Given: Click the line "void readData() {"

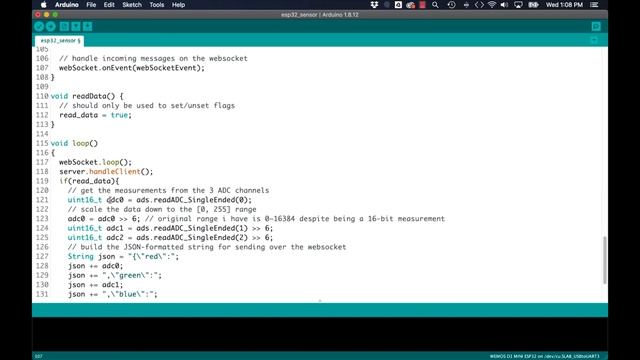Looking at the screenshot, I should 87,96.
